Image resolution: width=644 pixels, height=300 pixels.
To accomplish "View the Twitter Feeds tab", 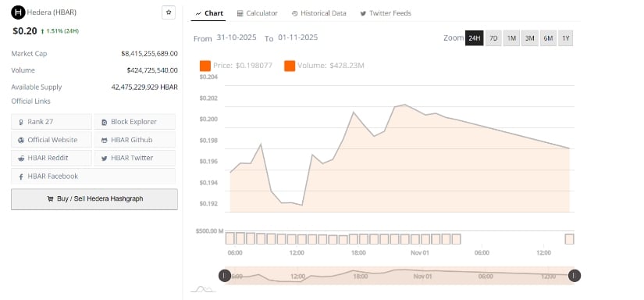I will coord(386,13).
